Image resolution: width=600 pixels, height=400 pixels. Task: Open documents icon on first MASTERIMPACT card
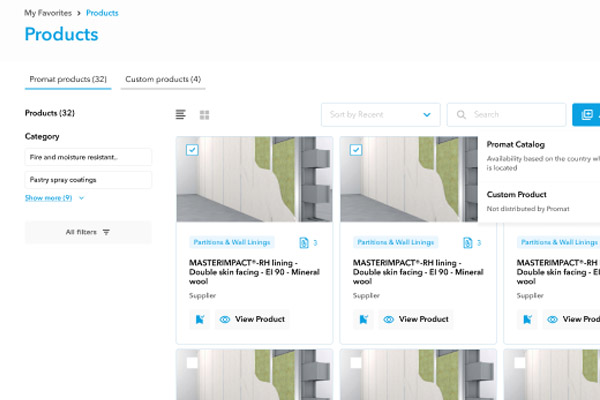[304, 243]
